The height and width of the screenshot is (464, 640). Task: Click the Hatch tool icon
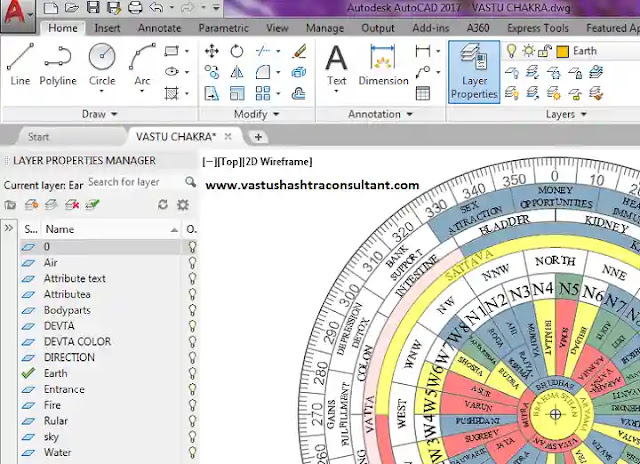(x=171, y=93)
